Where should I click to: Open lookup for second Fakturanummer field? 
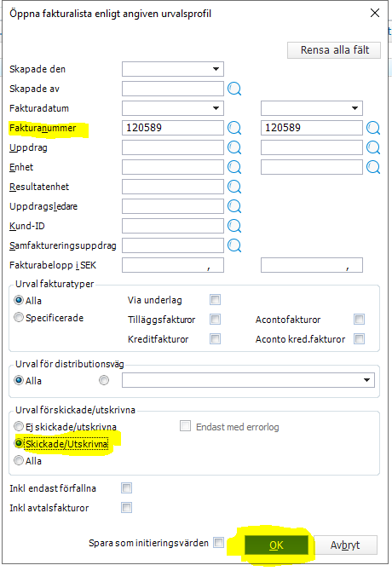pyautogui.click(x=373, y=128)
